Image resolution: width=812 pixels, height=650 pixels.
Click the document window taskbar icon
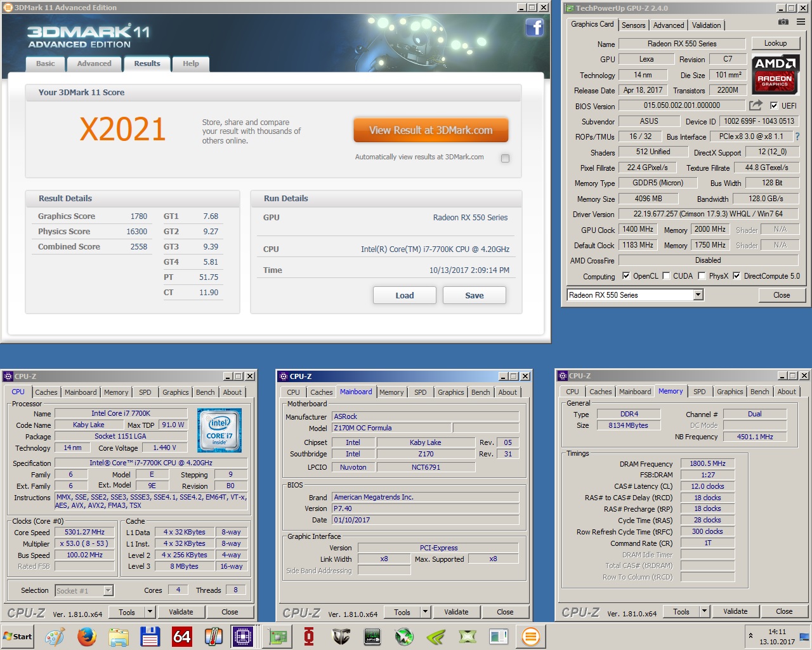point(499,636)
